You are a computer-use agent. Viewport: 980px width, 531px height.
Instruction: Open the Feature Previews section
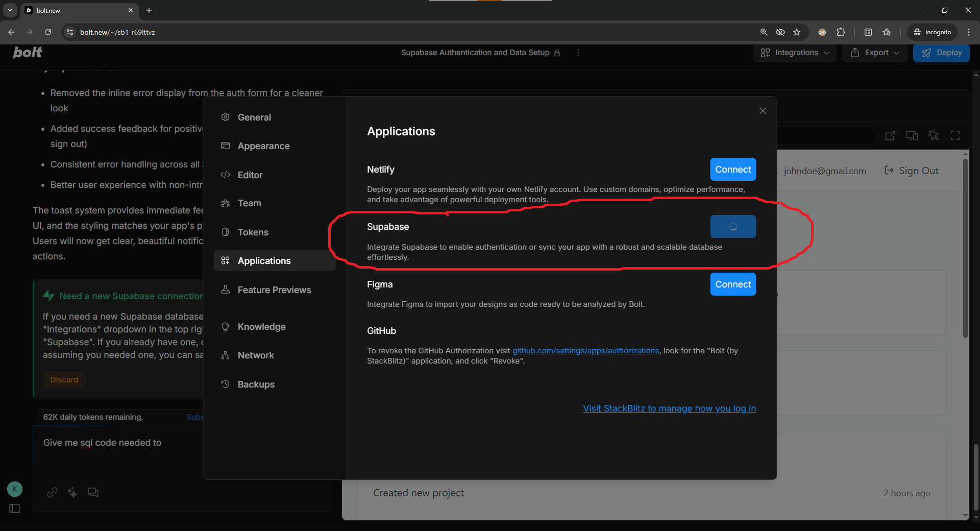pyautogui.click(x=275, y=289)
